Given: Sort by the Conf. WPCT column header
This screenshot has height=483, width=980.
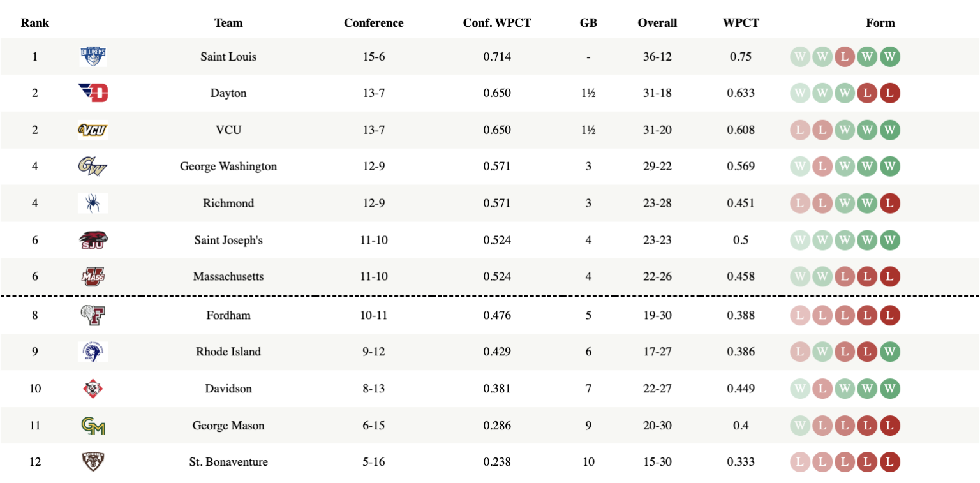Looking at the screenshot, I should pos(497,23).
